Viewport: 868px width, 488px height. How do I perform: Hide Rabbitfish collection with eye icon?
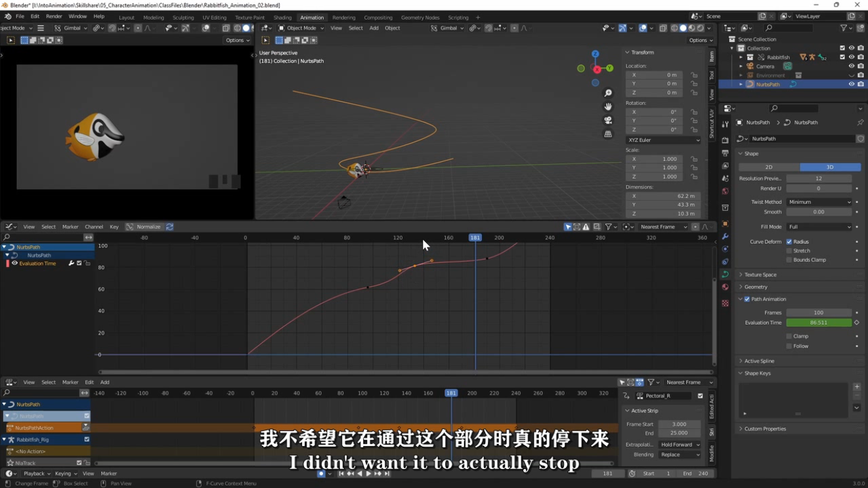click(x=852, y=57)
